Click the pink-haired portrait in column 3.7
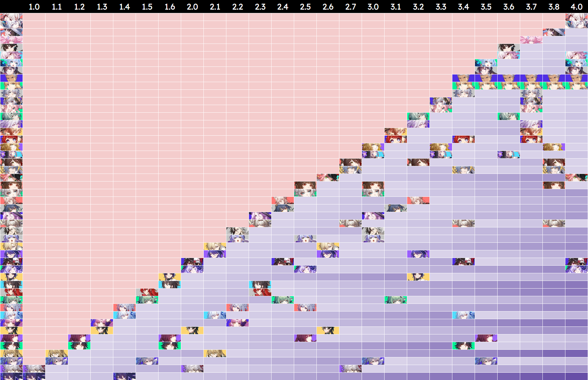Screen dimensions: 588x380 tap(531, 40)
